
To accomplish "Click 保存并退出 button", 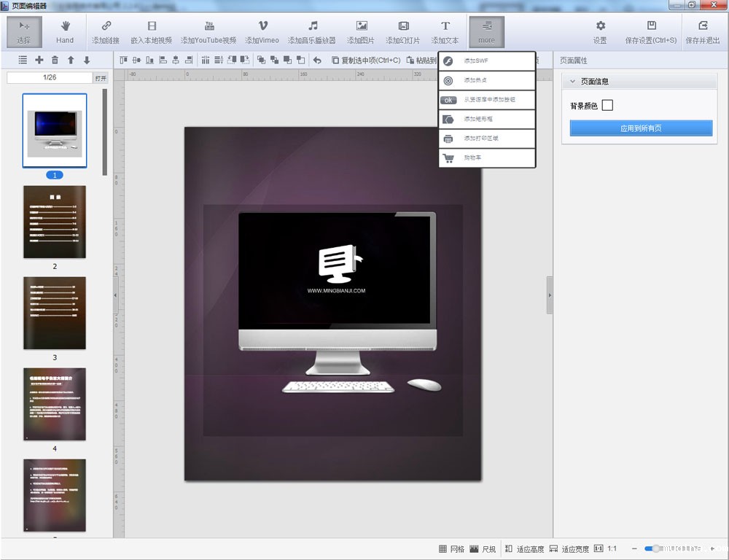I will tap(703, 31).
